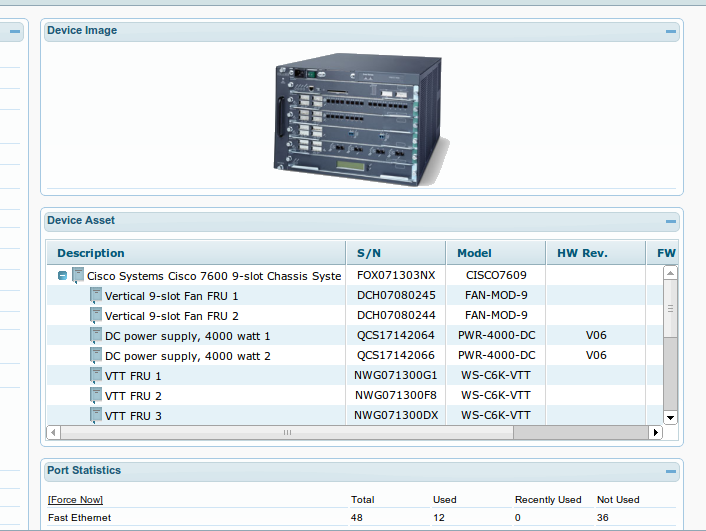
Task: Click serial number QCS17142064
Action: [396, 336]
